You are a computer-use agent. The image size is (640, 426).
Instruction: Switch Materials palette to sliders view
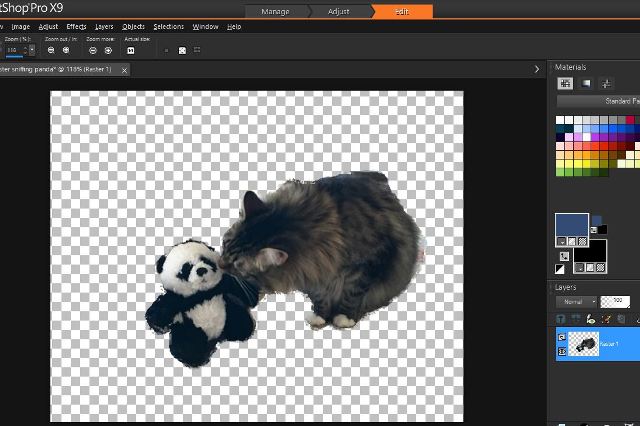coord(607,83)
